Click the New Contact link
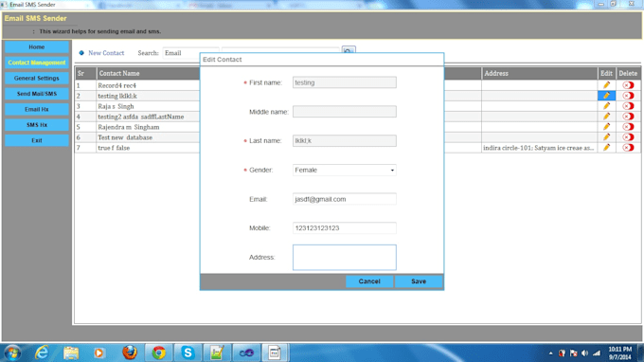The width and height of the screenshot is (644, 362). pos(106,53)
